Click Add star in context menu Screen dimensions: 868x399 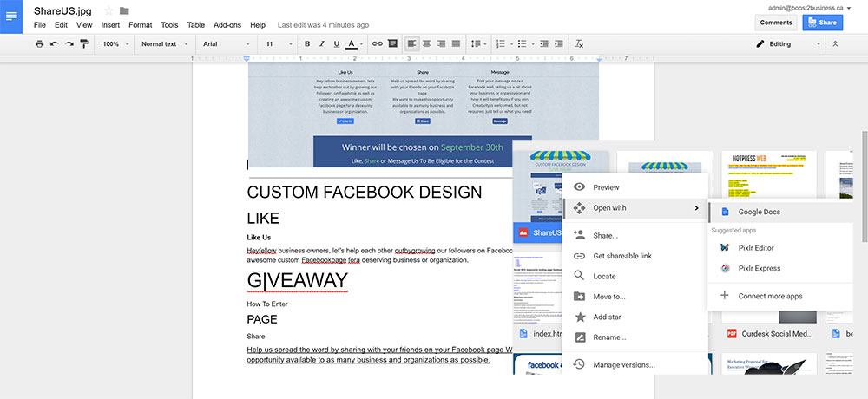coord(635,317)
